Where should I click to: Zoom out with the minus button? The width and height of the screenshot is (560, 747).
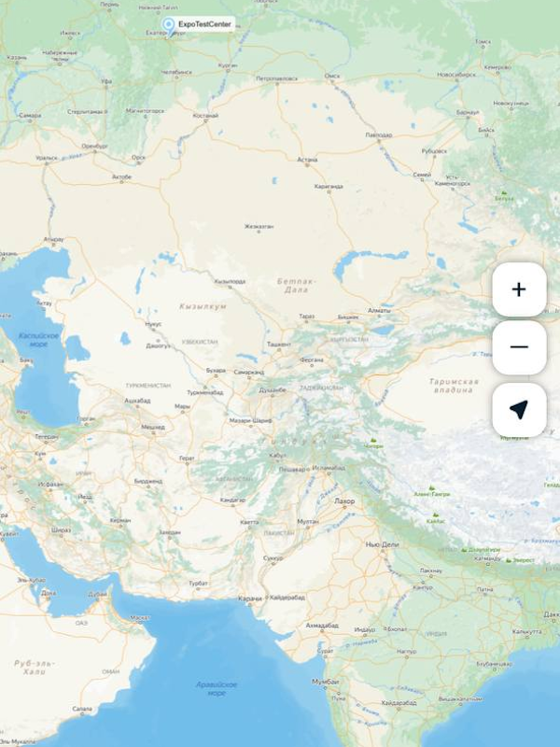[519, 347]
